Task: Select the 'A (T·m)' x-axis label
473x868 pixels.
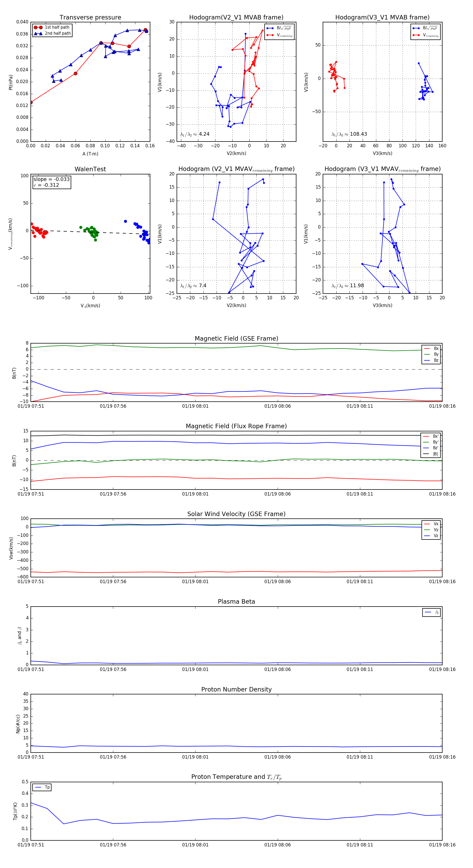Action: (90, 154)
